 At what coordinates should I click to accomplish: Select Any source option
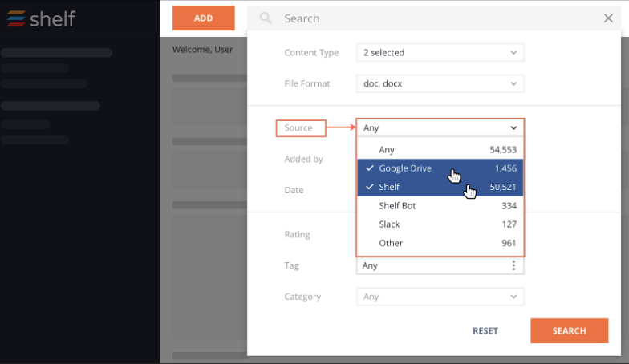[x=440, y=149]
